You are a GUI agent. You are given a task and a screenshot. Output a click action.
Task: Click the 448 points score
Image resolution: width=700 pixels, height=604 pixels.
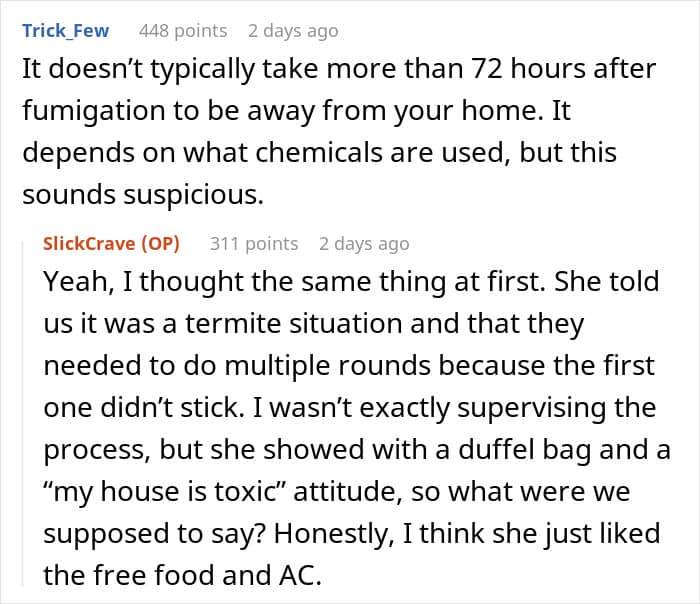pyautogui.click(x=183, y=31)
